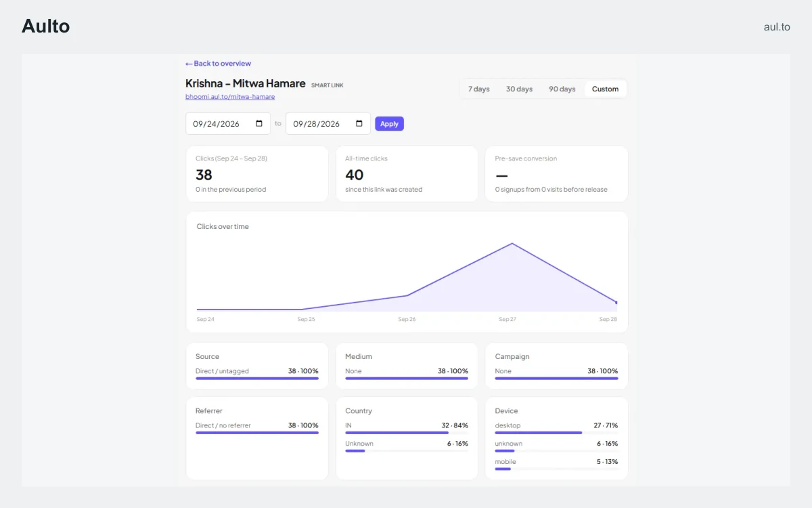
Task: Click the Clicks value 38
Action: tap(204, 175)
